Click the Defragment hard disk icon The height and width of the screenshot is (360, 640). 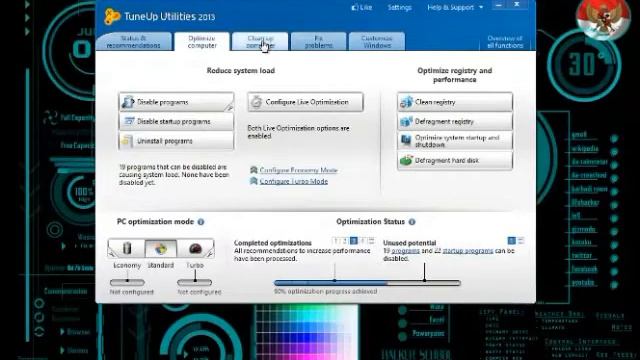tap(406, 160)
